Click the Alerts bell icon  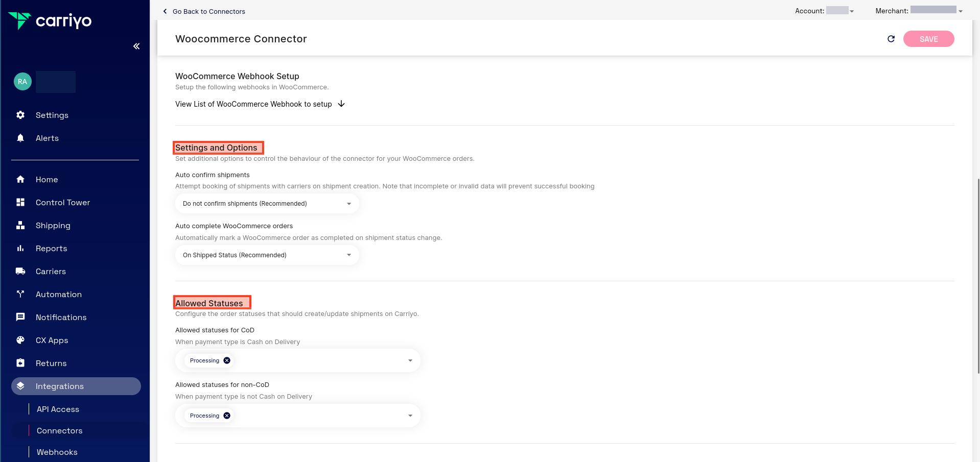click(20, 138)
